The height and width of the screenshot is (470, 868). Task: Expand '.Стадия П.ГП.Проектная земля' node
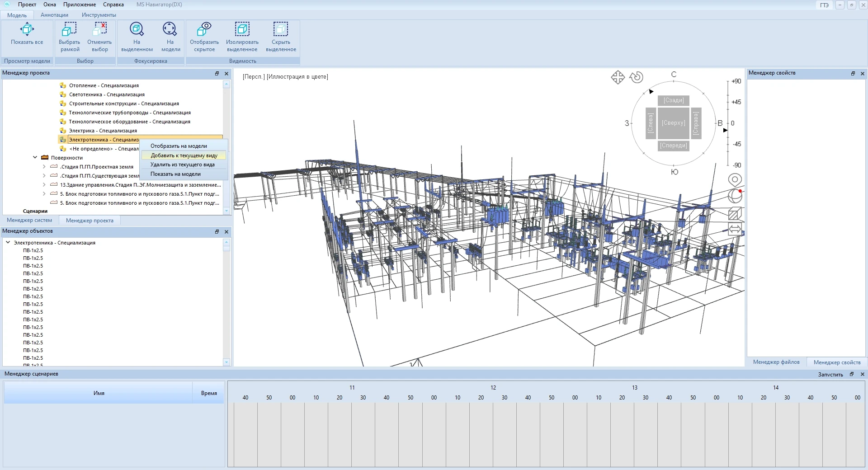44,167
